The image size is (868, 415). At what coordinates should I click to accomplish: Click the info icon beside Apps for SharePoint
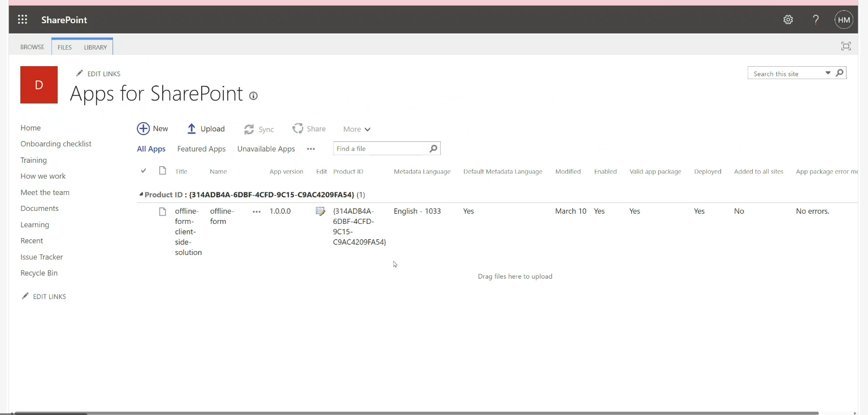click(x=253, y=96)
